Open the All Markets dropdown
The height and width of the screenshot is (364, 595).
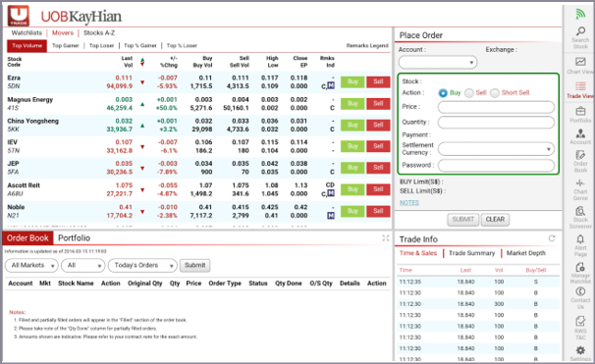[31, 266]
